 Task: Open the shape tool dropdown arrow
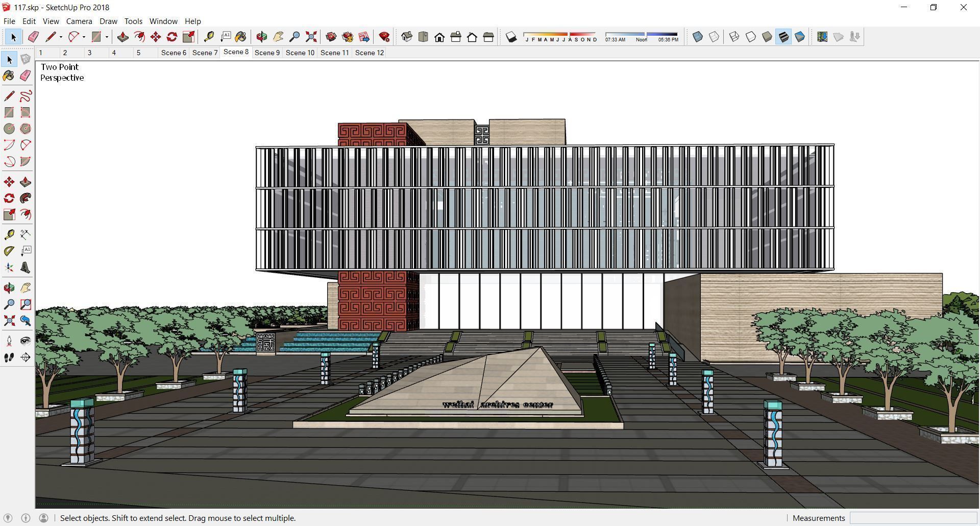pyautogui.click(x=107, y=37)
